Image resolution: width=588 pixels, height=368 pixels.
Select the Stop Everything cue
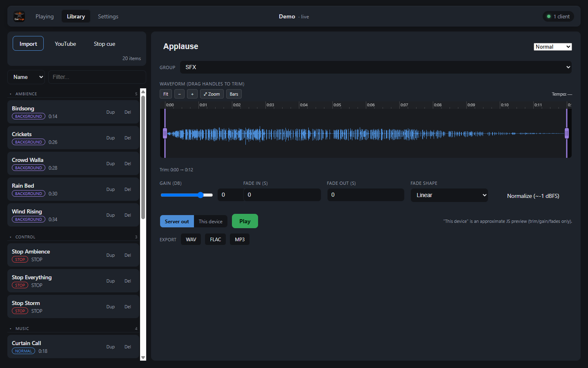point(73,281)
